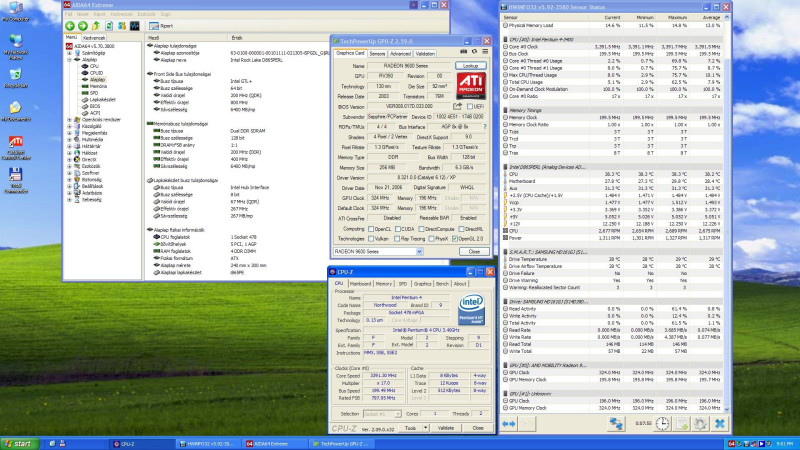The height and width of the screenshot is (450, 800).
Task: Click the Lookup button in GPU-Z
Action: pos(470,66)
